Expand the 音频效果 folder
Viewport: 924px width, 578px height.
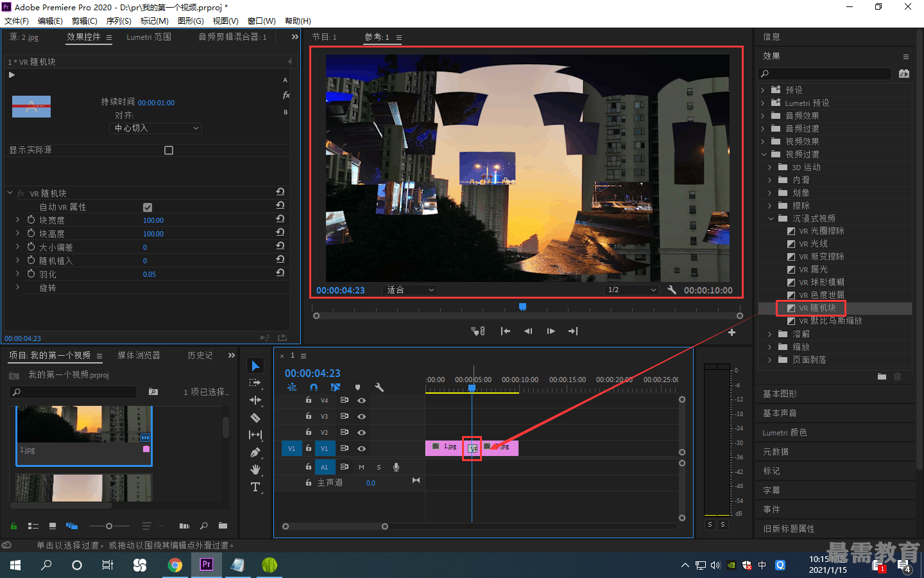(763, 116)
